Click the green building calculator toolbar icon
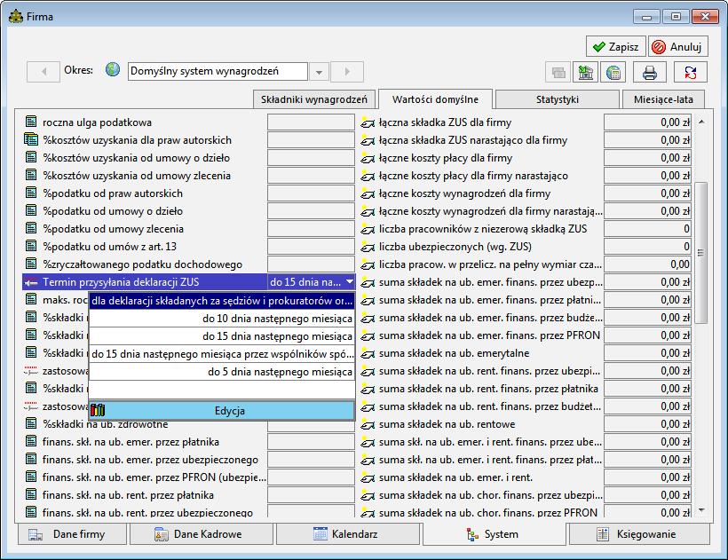Screen dimensions: 728x560 585,73
